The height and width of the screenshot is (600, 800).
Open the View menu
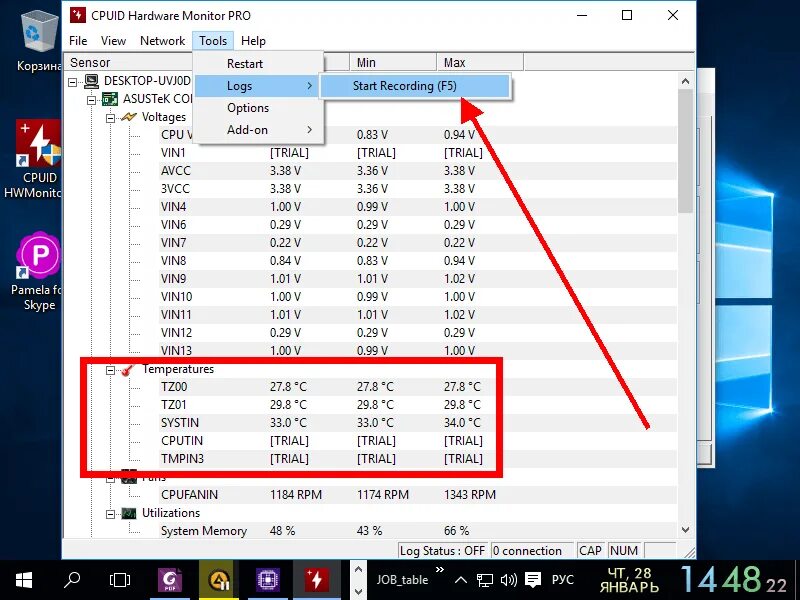(113, 41)
